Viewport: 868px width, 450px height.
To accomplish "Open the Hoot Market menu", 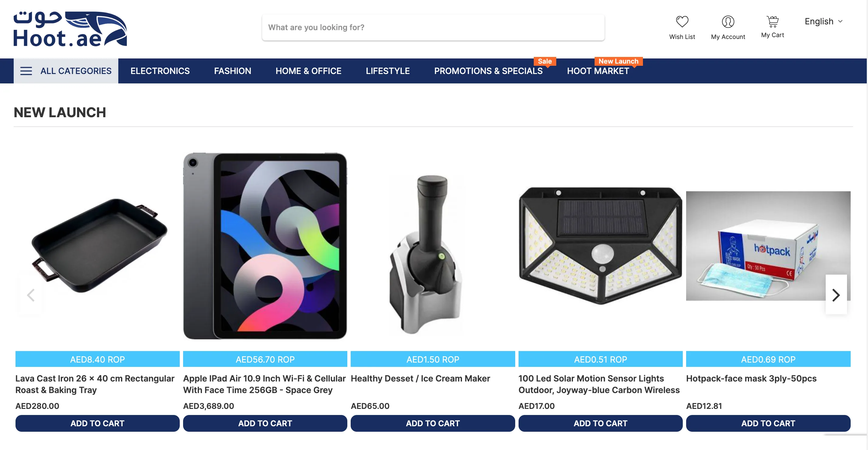I will tap(598, 71).
